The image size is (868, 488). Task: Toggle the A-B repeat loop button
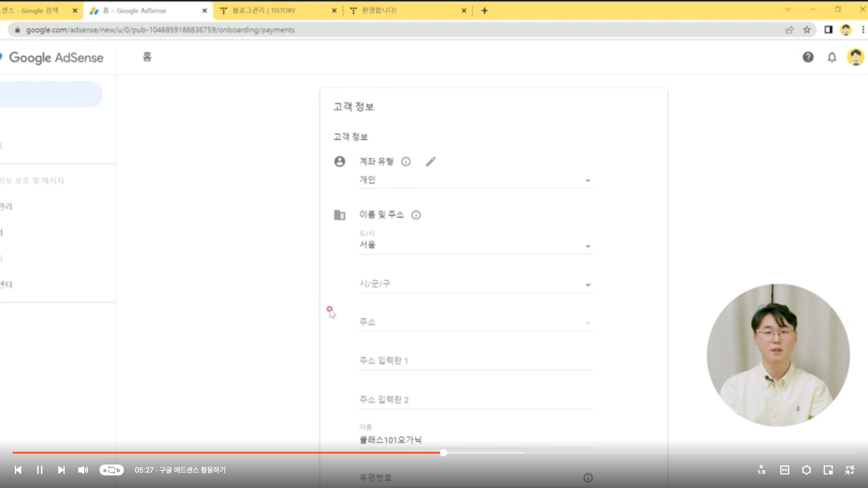pos(111,470)
